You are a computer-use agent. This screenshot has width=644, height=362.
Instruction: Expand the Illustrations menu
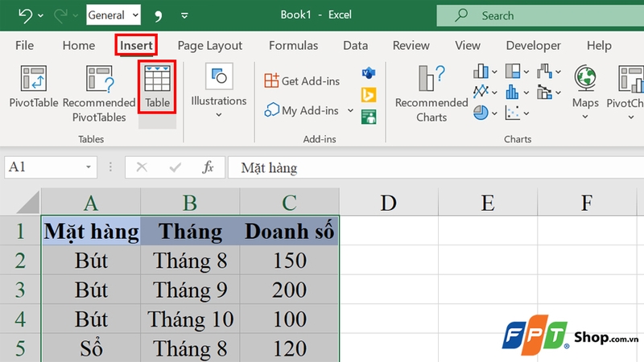pyautogui.click(x=219, y=90)
